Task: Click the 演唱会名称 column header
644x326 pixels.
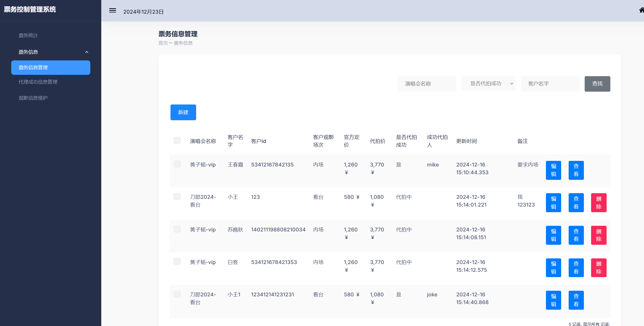Action: (x=203, y=141)
